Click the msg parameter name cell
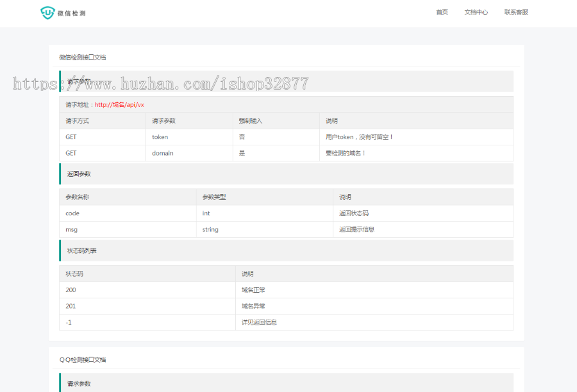This screenshot has width=577, height=392. tap(128, 229)
